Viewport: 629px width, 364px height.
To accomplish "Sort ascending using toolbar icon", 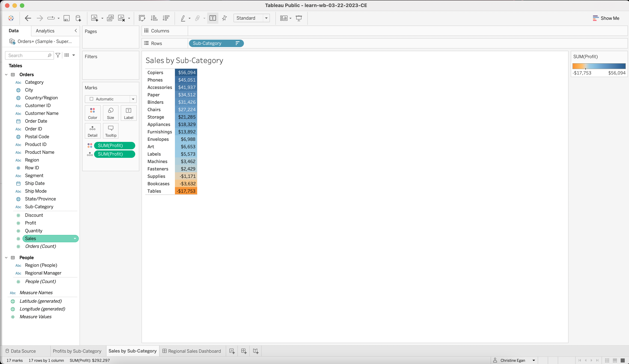I will (x=154, y=18).
